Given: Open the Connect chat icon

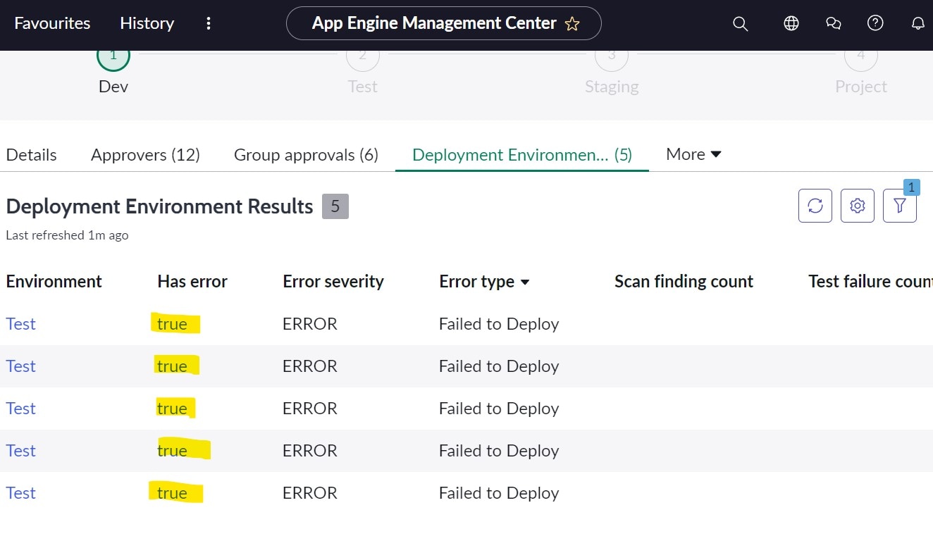Looking at the screenshot, I should tap(833, 23).
